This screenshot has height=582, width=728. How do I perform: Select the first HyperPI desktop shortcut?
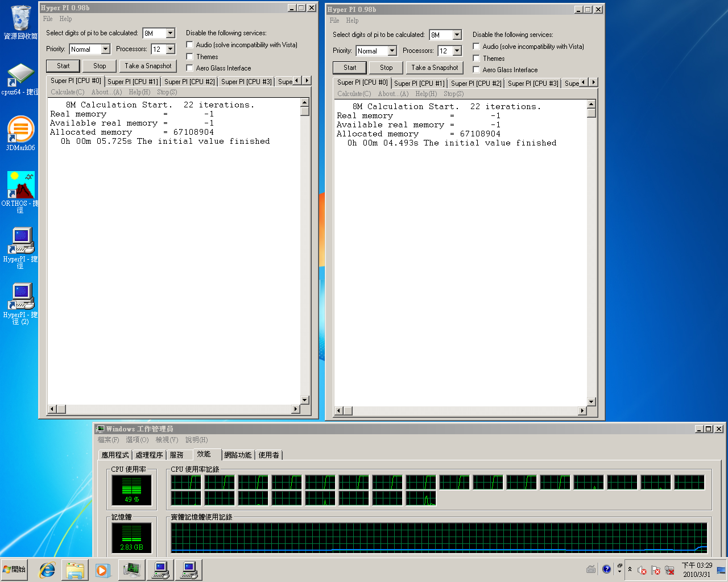click(20, 248)
